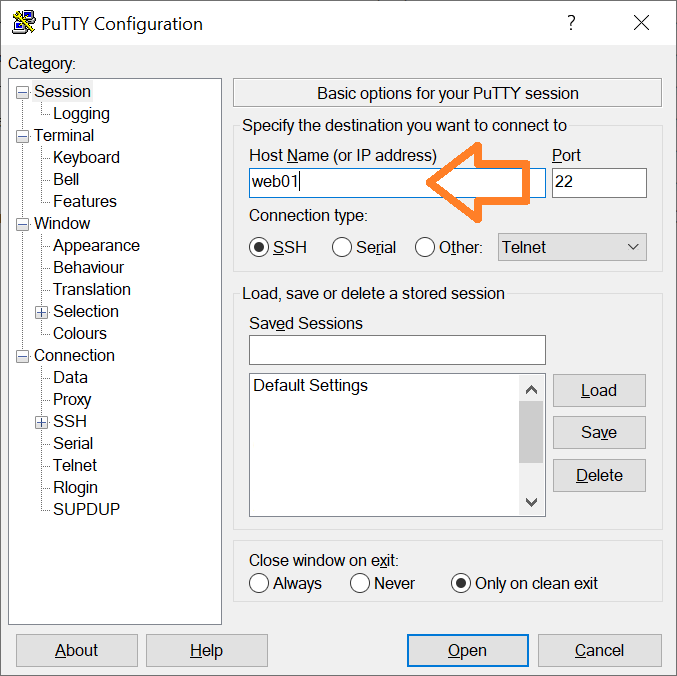Select Never for close window on exit

click(360, 583)
